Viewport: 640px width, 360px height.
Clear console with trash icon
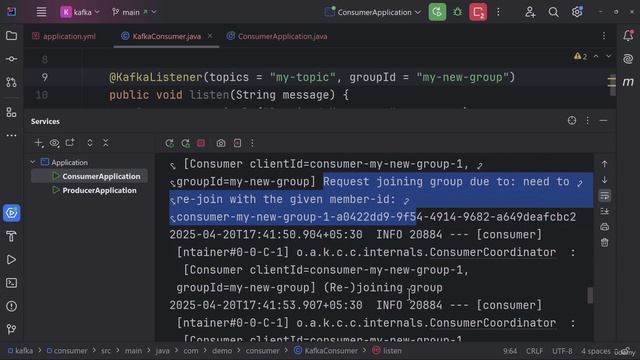(604, 242)
